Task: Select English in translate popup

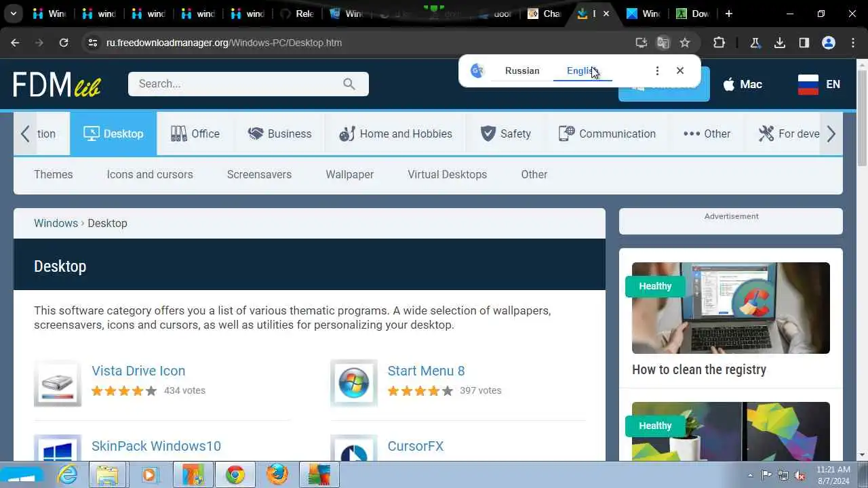Action: coord(583,70)
